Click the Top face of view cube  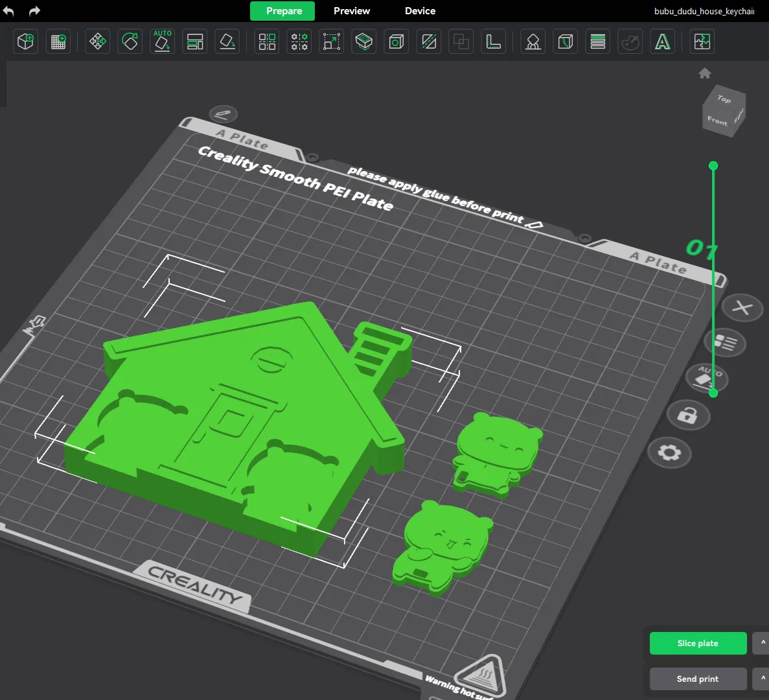[724, 99]
